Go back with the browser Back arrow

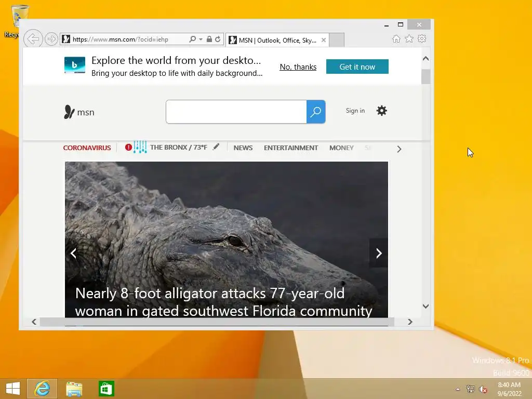33,39
